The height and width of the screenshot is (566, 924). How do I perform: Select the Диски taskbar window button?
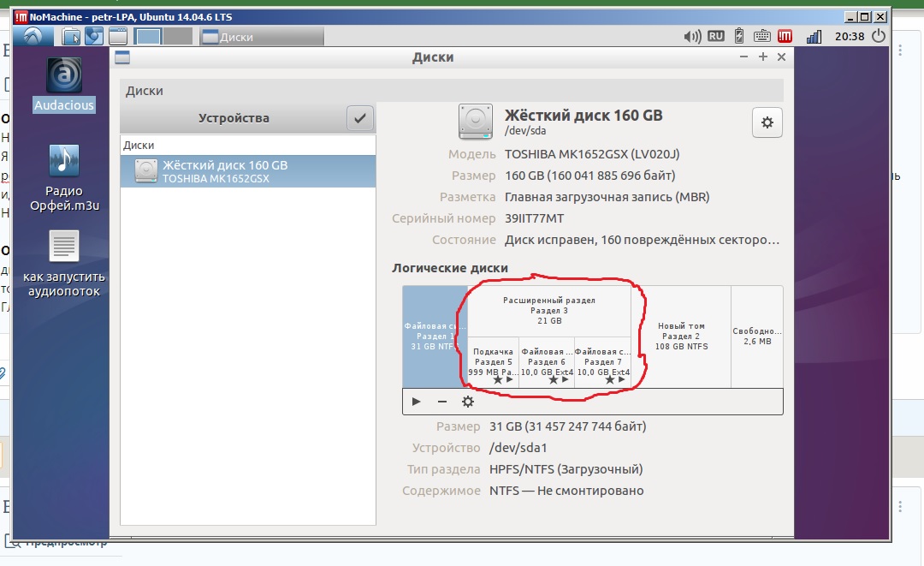coord(262,37)
